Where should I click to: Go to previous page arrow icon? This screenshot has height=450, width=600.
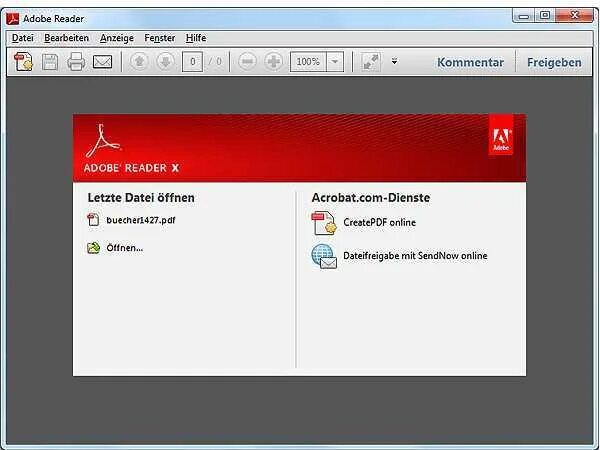[x=139, y=62]
